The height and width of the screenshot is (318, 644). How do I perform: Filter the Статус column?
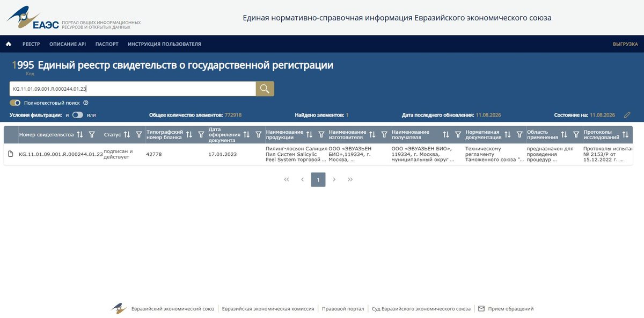[x=139, y=135]
